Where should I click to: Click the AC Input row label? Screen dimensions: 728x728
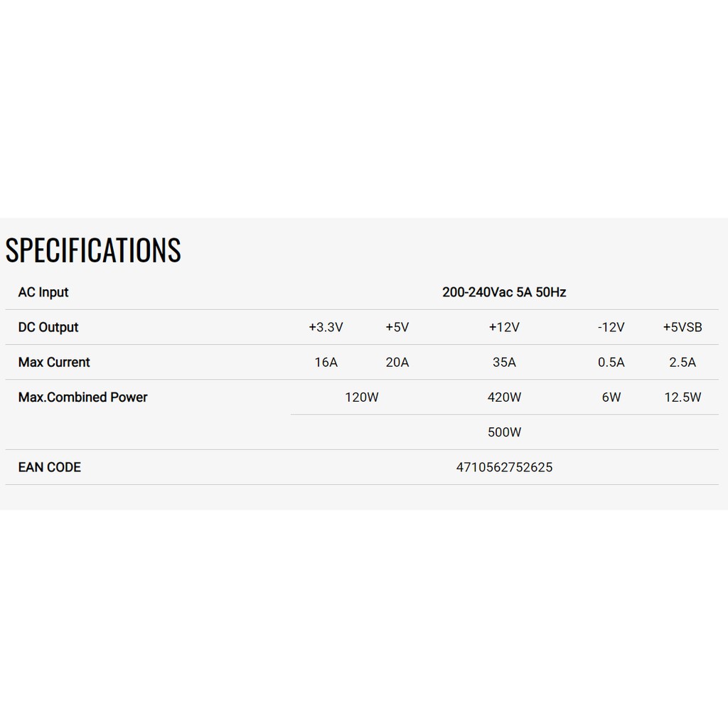pos(43,292)
